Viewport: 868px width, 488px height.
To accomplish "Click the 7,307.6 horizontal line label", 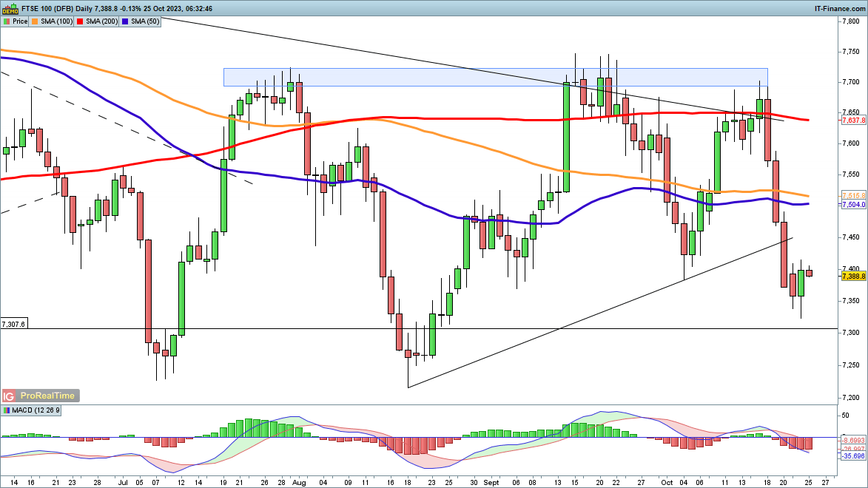I will [x=13, y=324].
